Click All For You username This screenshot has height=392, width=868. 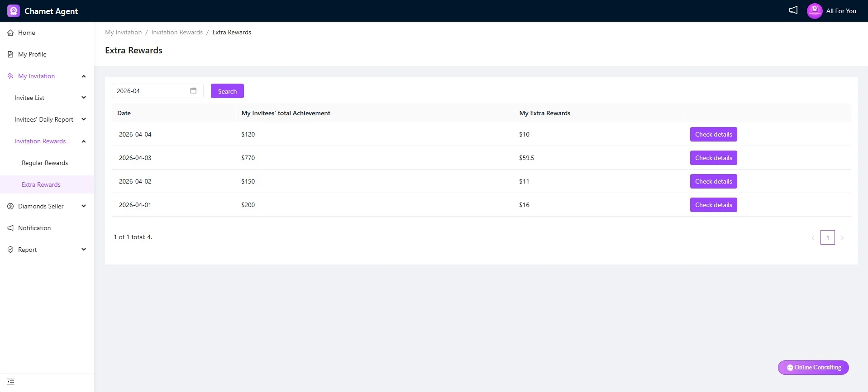pyautogui.click(x=841, y=11)
